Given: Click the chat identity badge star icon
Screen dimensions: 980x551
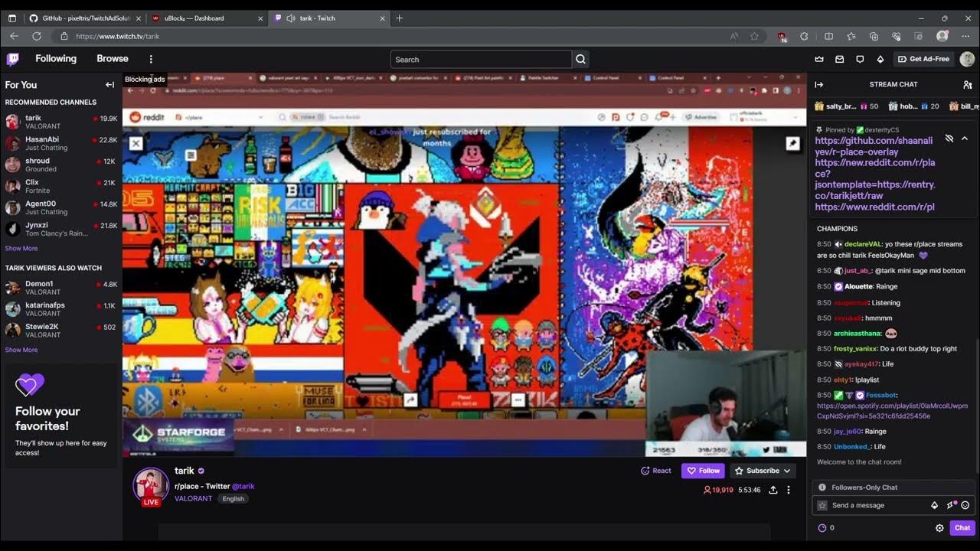Looking at the screenshot, I should (x=822, y=505).
